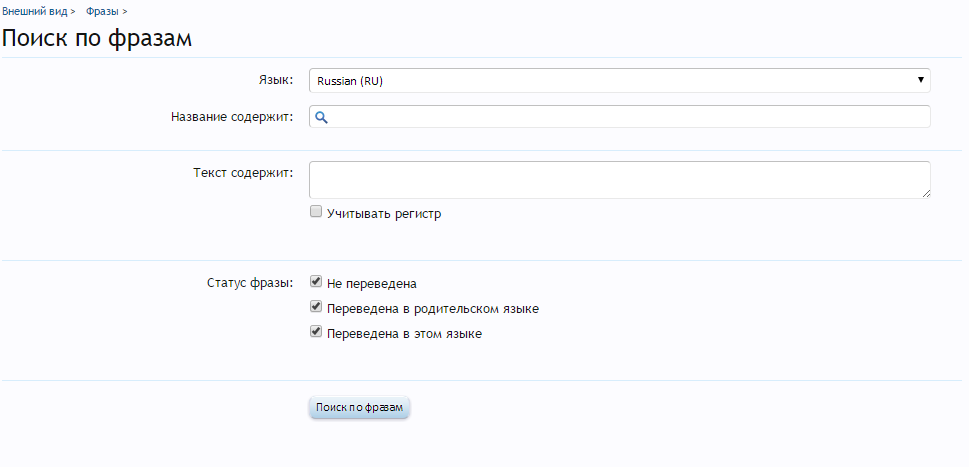The image size is (969, 467).
Task: Click Переведена в этом языке label text
Action: pyautogui.click(x=404, y=333)
